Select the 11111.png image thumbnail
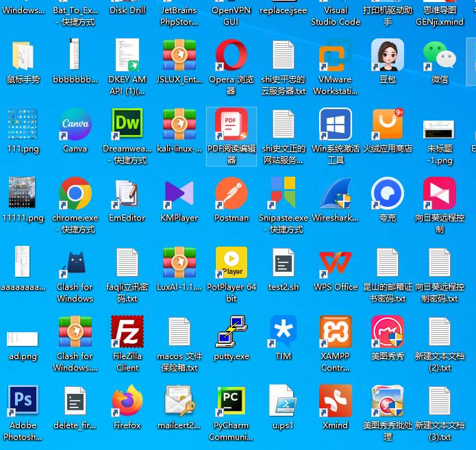 coord(22,192)
